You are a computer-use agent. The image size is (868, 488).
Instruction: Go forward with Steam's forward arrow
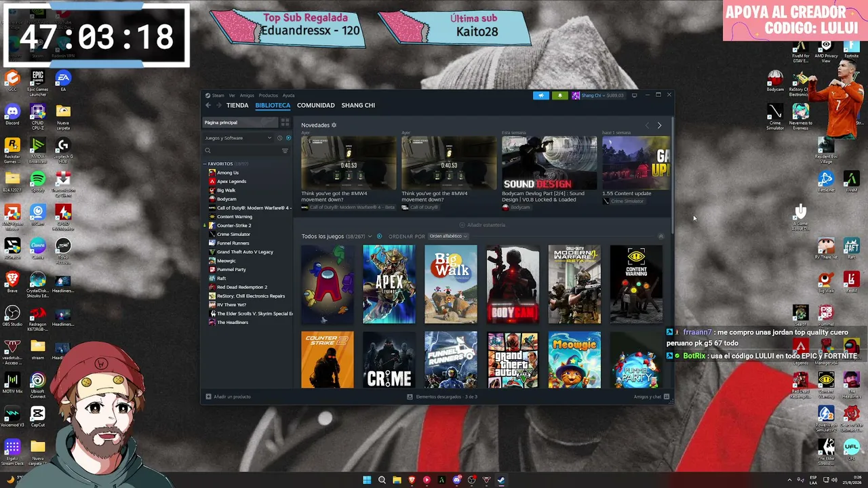(218, 105)
